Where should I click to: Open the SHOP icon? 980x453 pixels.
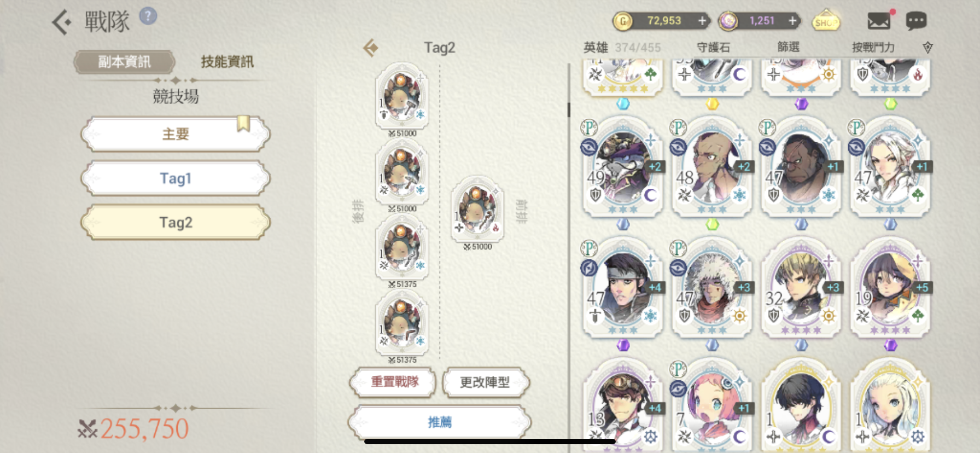tap(826, 21)
